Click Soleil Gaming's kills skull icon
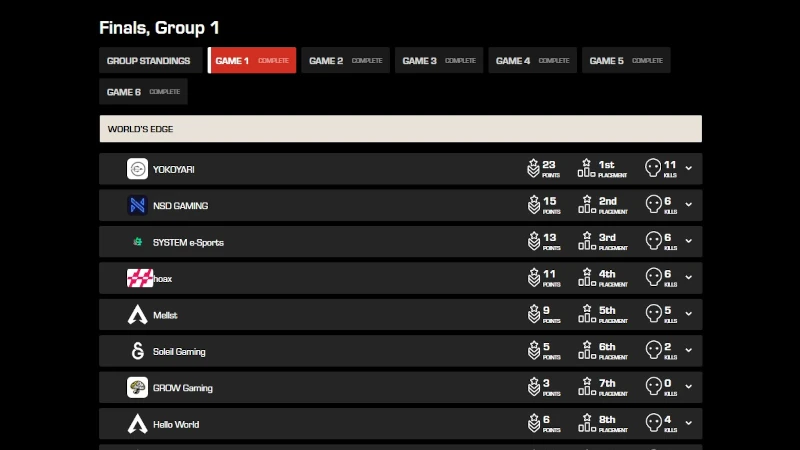The width and height of the screenshot is (800, 450). tap(654, 350)
